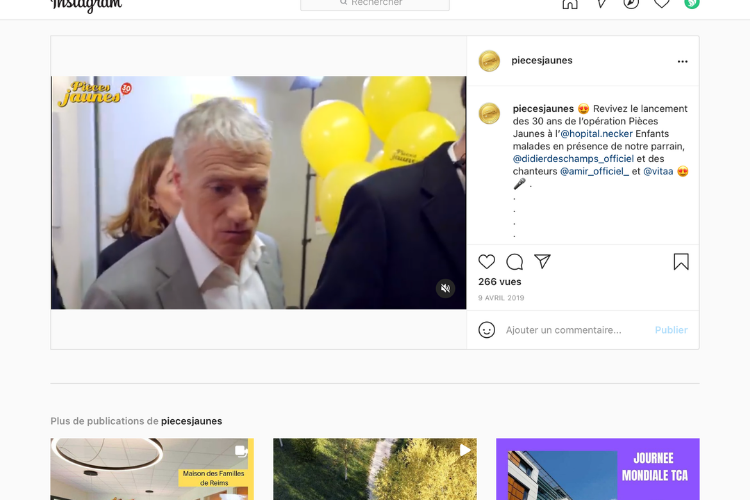Open the 9 AVRIL 2019 date link
The height and width of the screenshot is (500, 750).
pyautogui.click(x=501, y=298)
